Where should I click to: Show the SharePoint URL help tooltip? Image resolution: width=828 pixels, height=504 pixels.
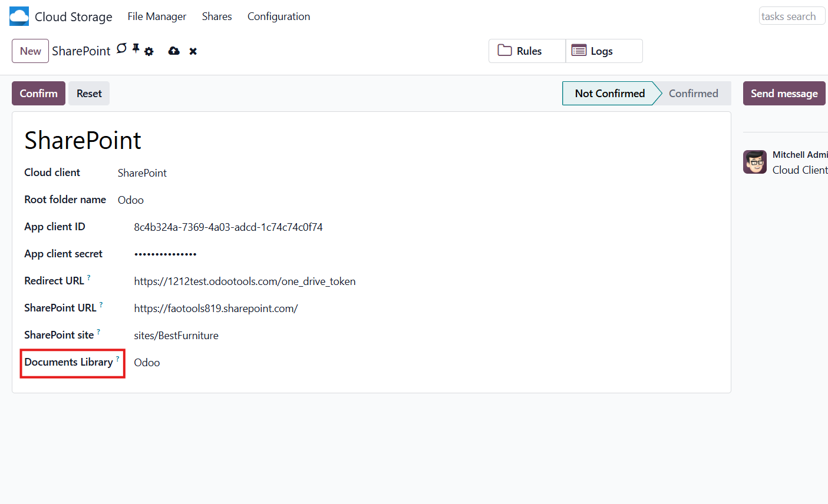tap(101, 304)
